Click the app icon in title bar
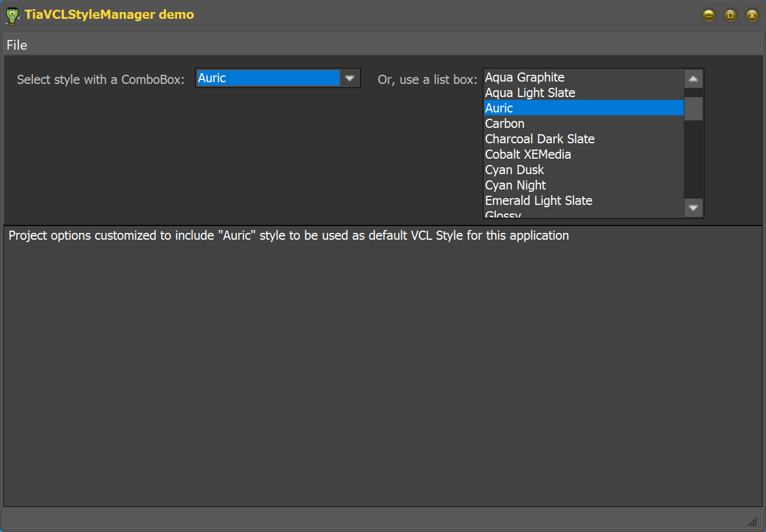766x532 pixels. [13, 15]
